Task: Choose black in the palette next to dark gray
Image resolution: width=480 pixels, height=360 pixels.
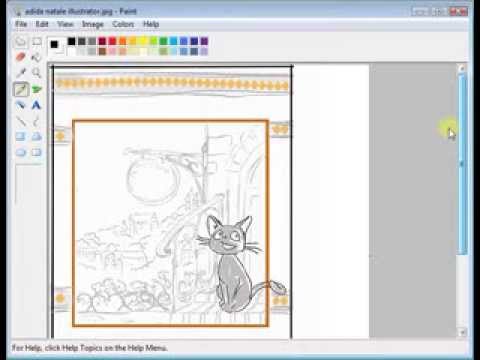Action: pos(71,41)
